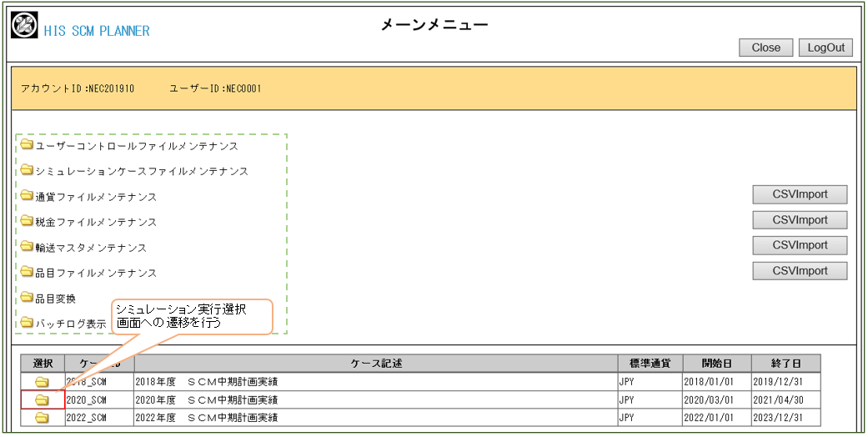This screenshot has height=437, width=868.
Task: Open the 品目変換 folder icon
Action: click(27, 297)
